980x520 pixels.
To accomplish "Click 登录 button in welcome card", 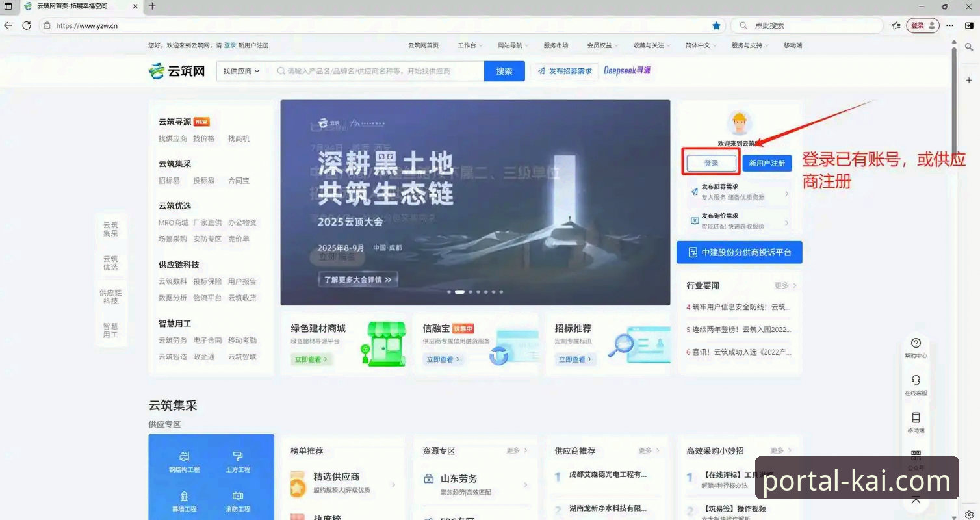I will point(712,163).
